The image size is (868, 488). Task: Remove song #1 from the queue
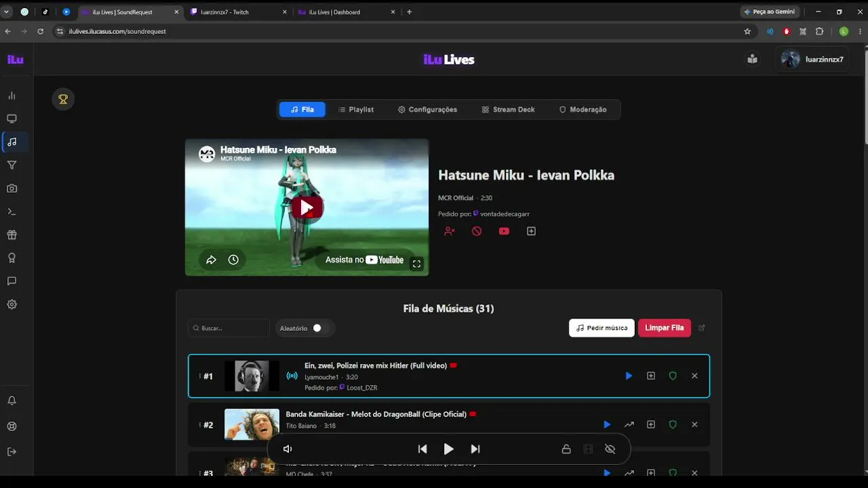694,376
